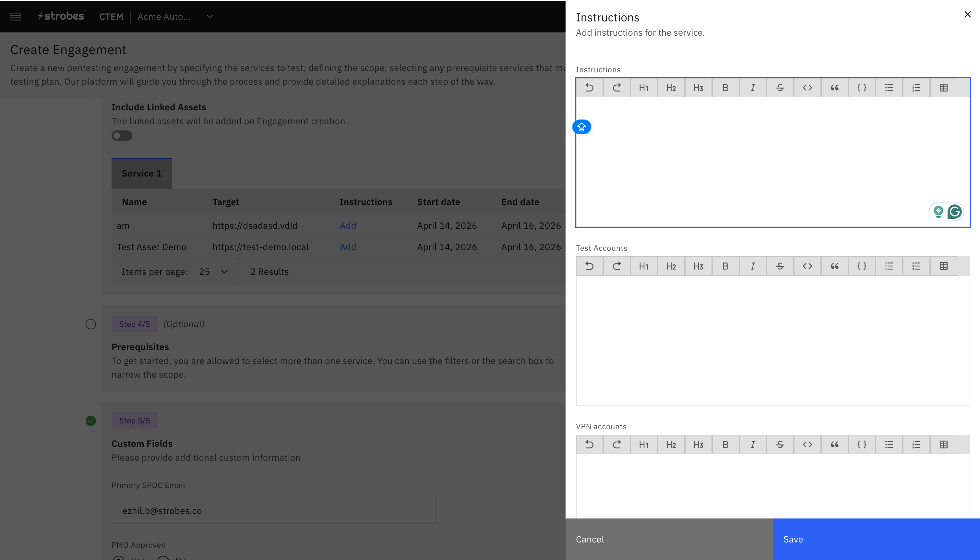
Task: Click undo in the Instructions editor toolbar
Action: 589,88
